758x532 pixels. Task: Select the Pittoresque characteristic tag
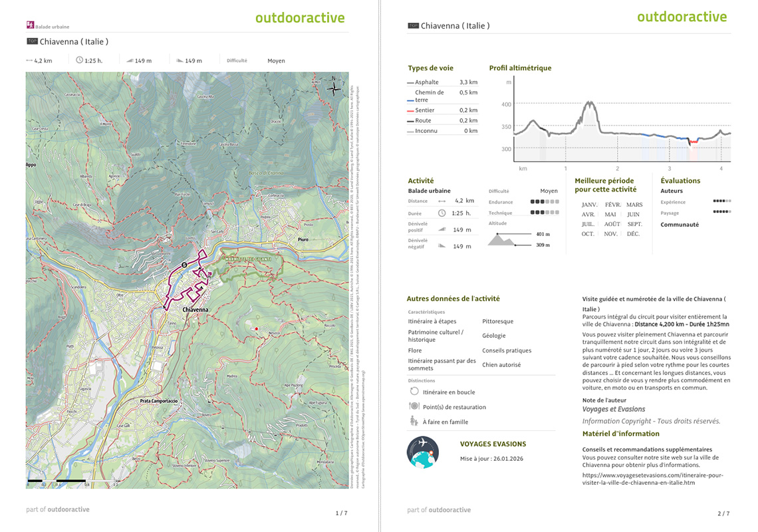tap(497, 321)
